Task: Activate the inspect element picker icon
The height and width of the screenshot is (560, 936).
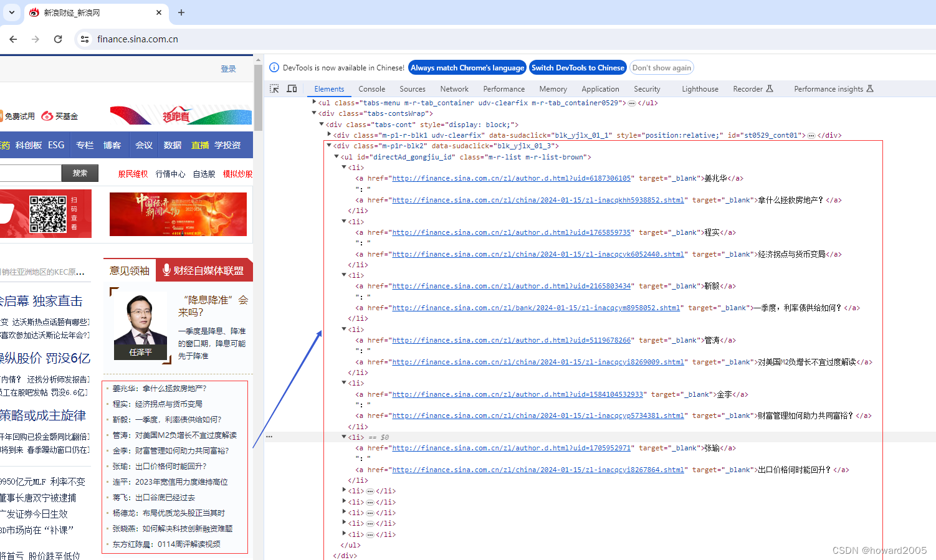Action: [274, 89]
